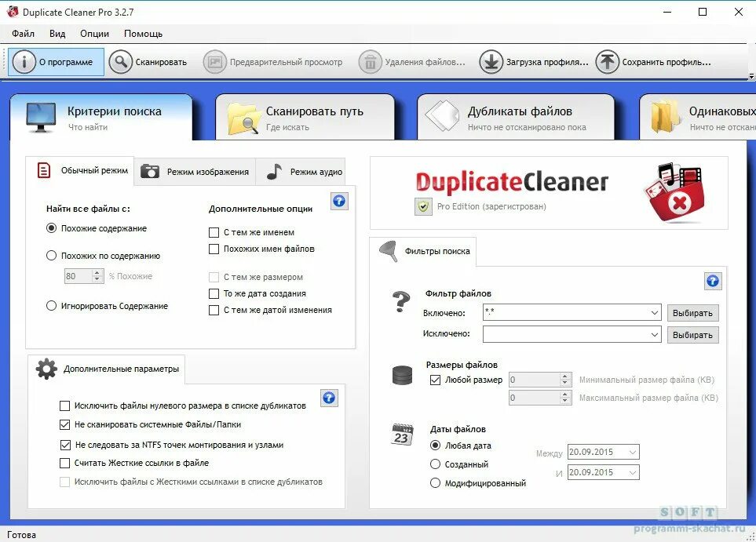Click the minimum file size input field
Screen dimensions: 756x542
[534, 380]
